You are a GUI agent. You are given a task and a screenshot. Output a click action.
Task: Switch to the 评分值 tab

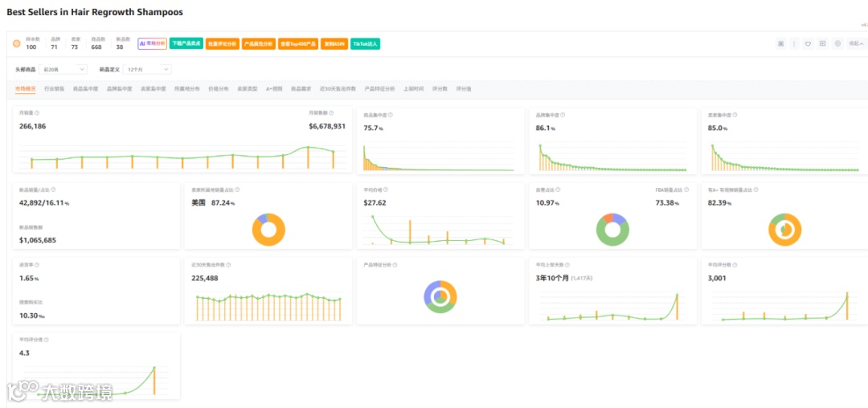click(x=464, y=88)
